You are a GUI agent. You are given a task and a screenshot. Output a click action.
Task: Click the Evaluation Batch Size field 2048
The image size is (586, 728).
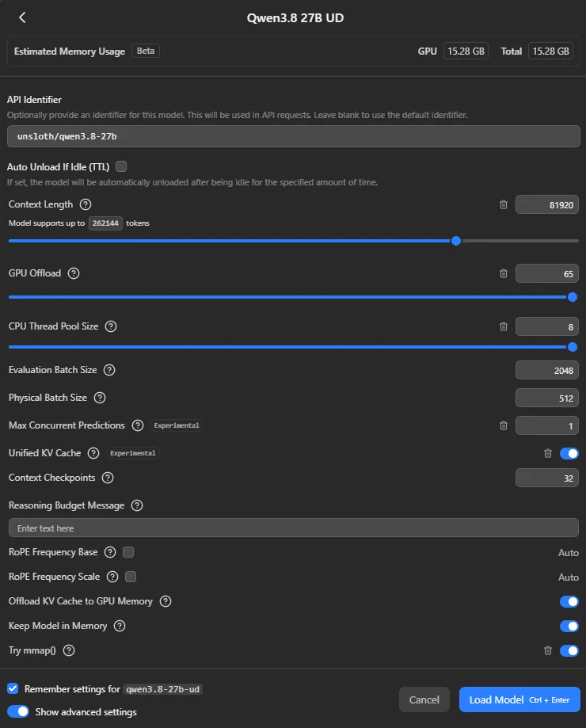click(x=547, y=371)
